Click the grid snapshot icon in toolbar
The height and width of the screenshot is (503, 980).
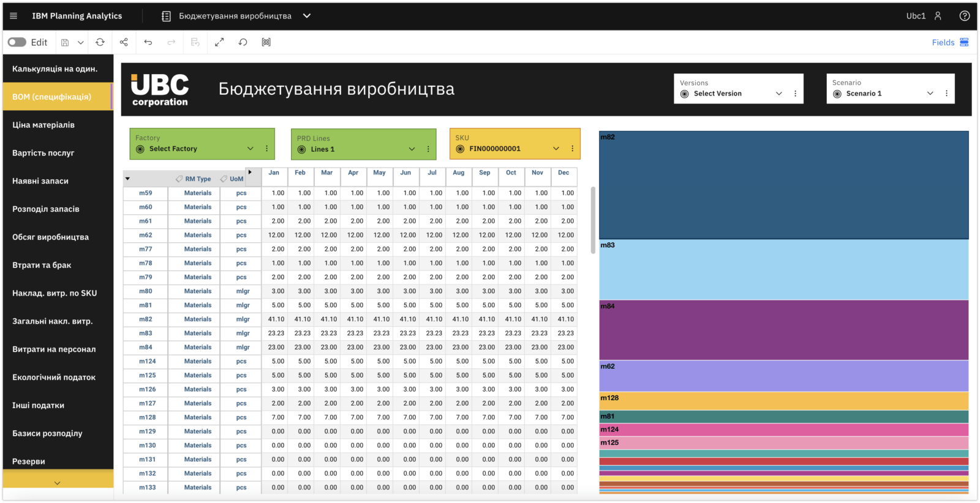tap(266, 42)
